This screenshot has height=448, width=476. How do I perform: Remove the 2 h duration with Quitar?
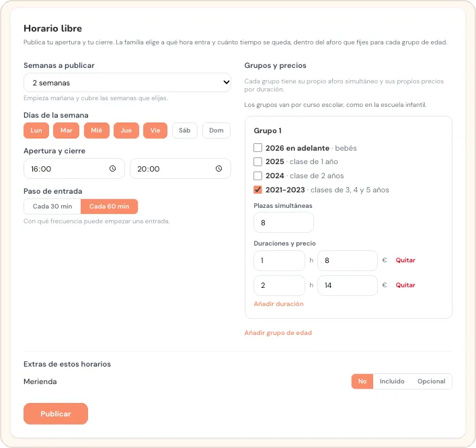click(x=405, y=285)
